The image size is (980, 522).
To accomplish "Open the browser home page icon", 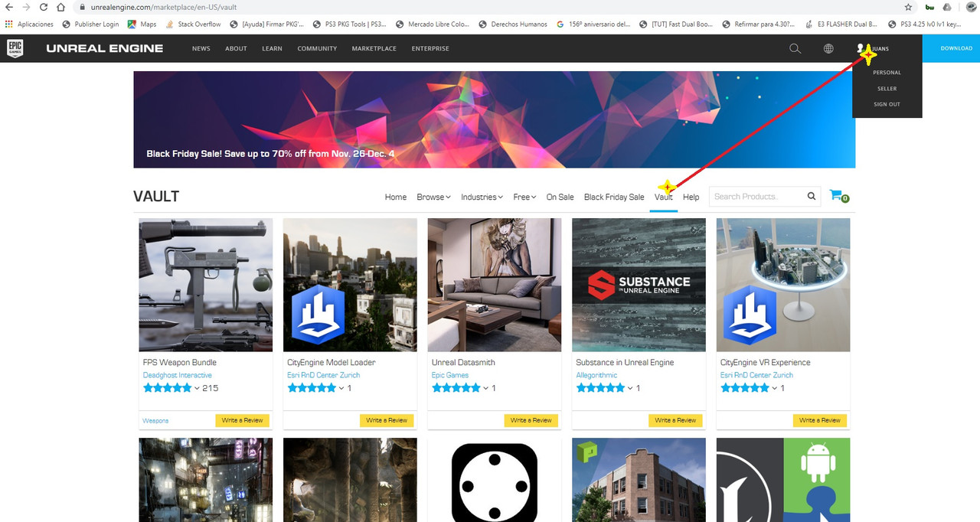I will pos(60,7).
